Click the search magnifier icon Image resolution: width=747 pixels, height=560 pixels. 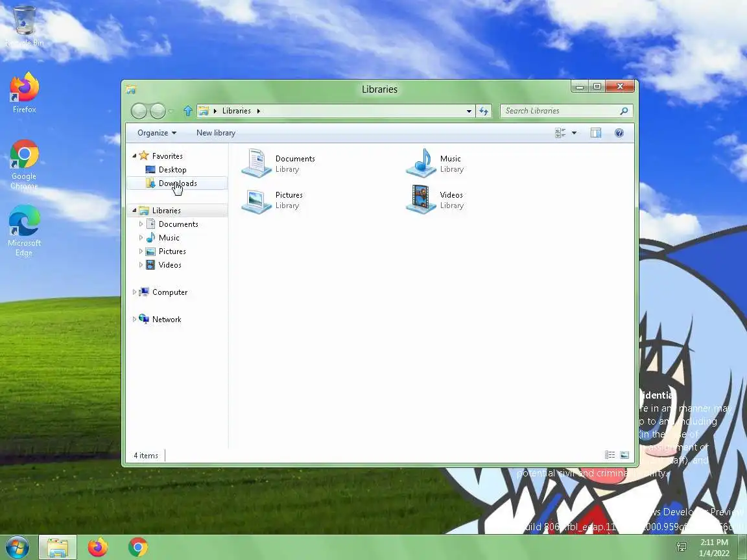point(624,110)
